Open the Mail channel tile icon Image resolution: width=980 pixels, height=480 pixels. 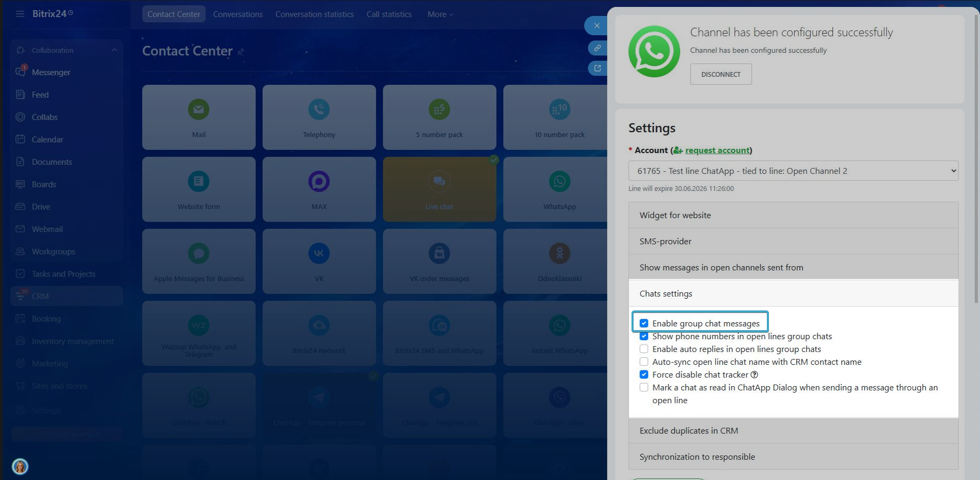pos(198,109)
